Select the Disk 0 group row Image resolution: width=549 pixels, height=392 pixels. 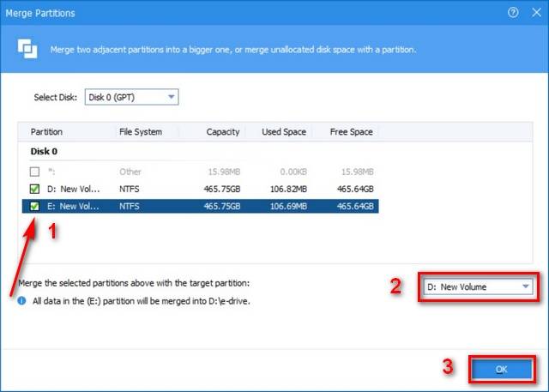[45, 153]
